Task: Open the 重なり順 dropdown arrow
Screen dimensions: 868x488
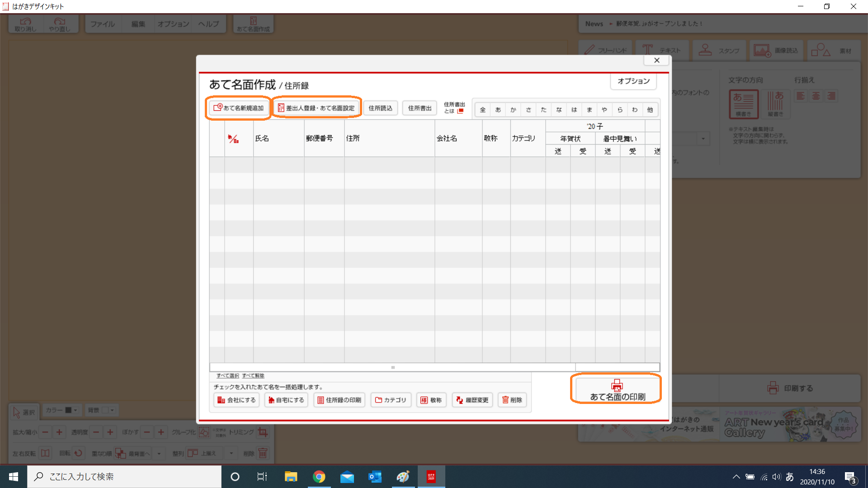Action: [x=159, y=453]
